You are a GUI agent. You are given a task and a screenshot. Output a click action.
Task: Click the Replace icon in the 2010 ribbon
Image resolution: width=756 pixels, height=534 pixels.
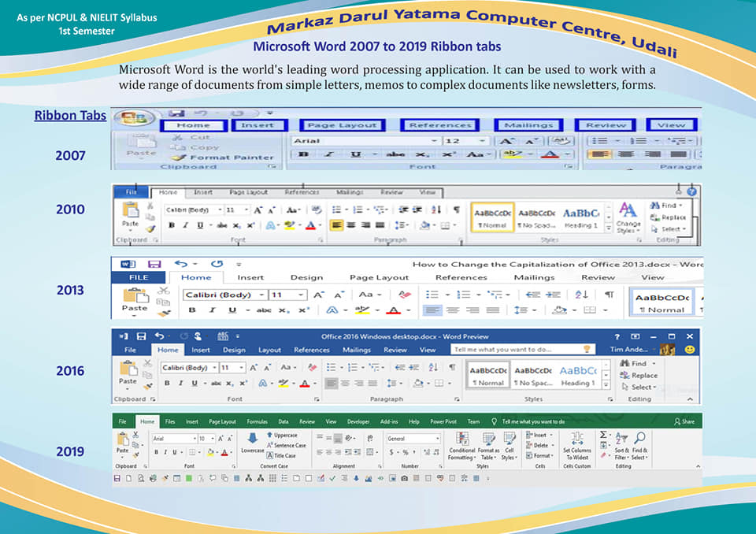(654, 217)
